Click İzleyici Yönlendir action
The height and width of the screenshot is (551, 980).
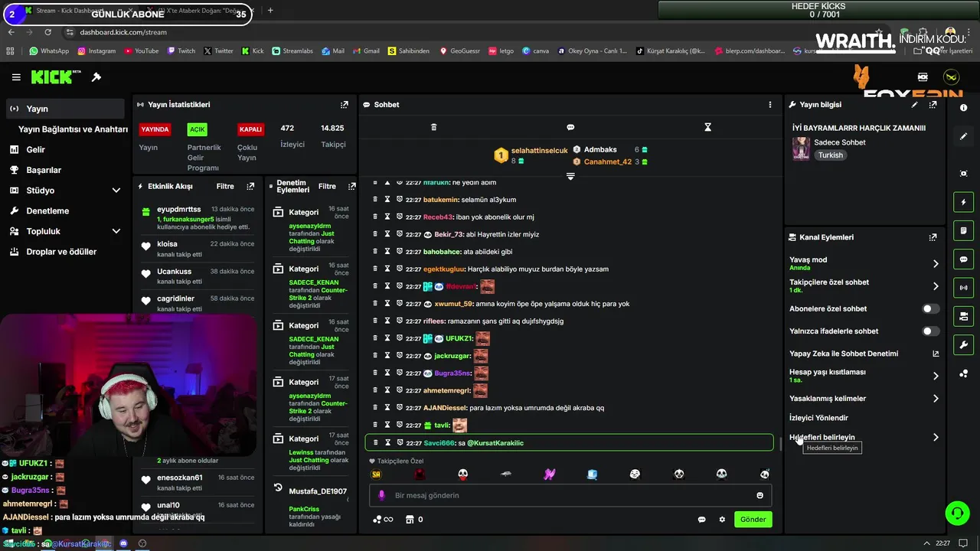click(x=818, y=418)
